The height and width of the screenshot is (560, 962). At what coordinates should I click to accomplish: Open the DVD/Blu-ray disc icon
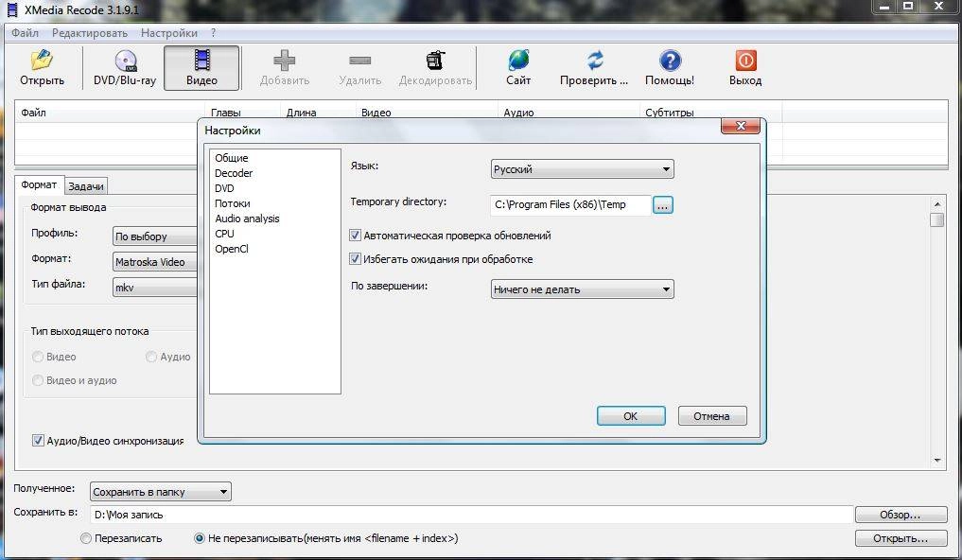click(x=125, y=61)
